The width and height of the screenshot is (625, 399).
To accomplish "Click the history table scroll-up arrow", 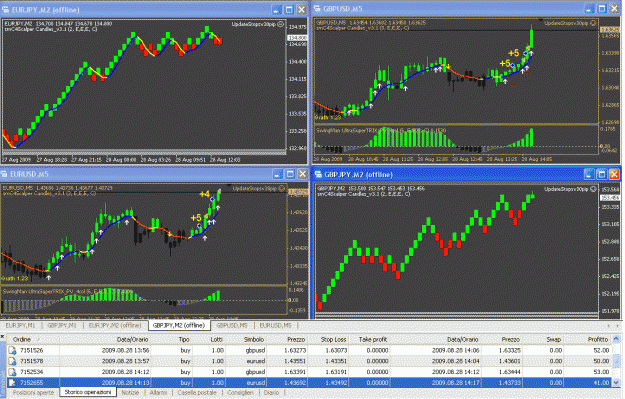I will click(617, 340).
